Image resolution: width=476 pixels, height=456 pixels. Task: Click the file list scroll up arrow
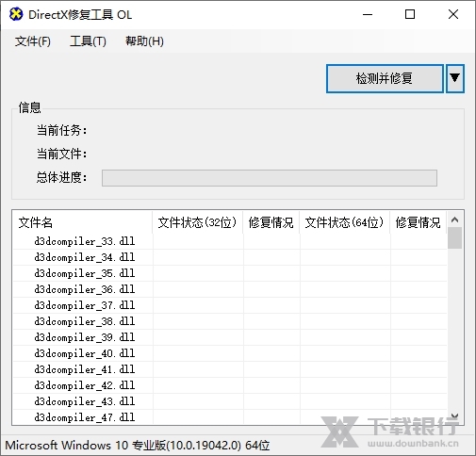pyautogui.click(x=454, y=220)
